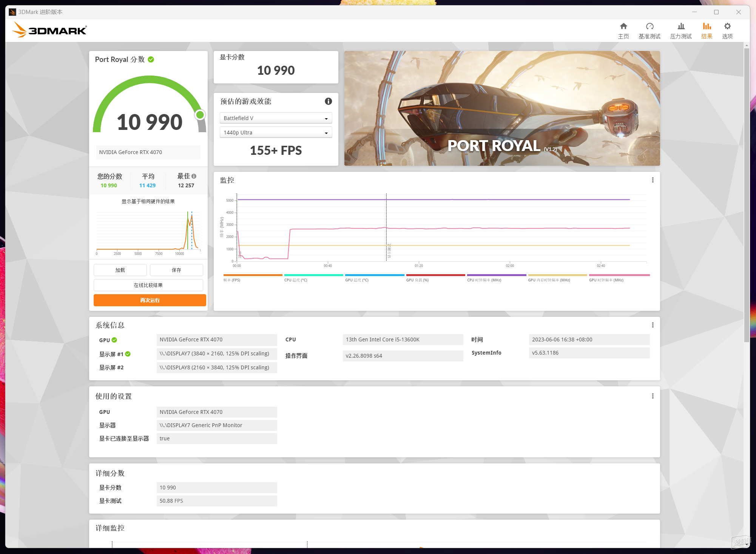The height and width of the screenshot is (554, 756).
Task: Open the 1440p Ultra resolution dropdown
Action: (x=276, y=133)
